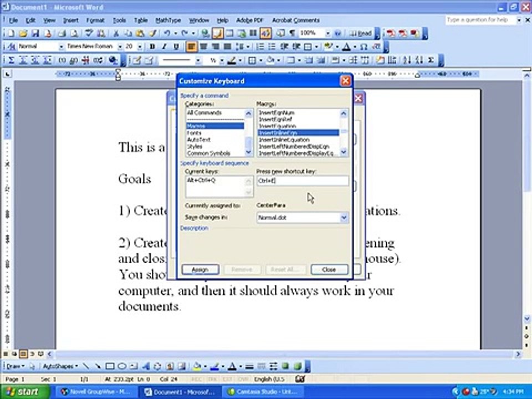The width and height of the screenshot is (532, 399).
Task: Toggle Underline formatting
Action: [176, 47]
